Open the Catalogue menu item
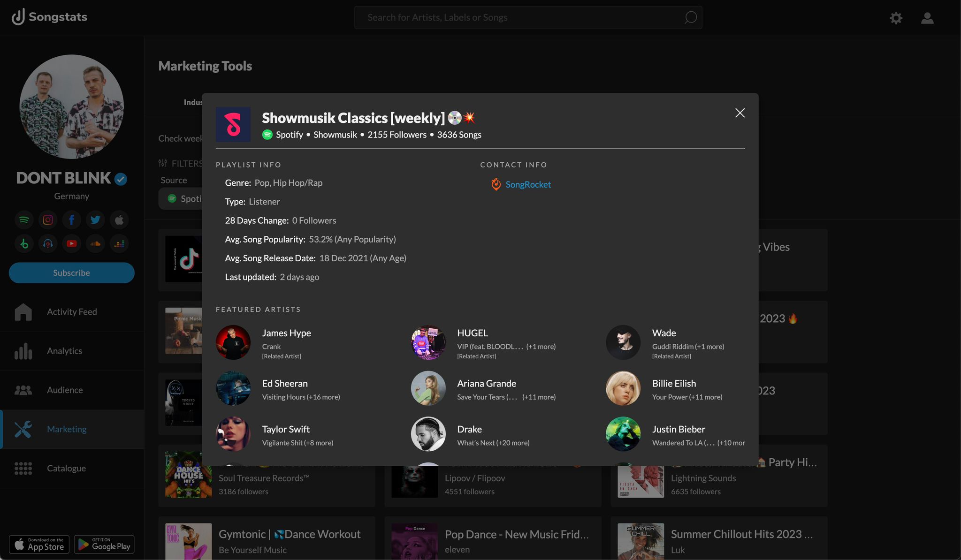Screen dimensions: 961x560 tap(72, 468)
